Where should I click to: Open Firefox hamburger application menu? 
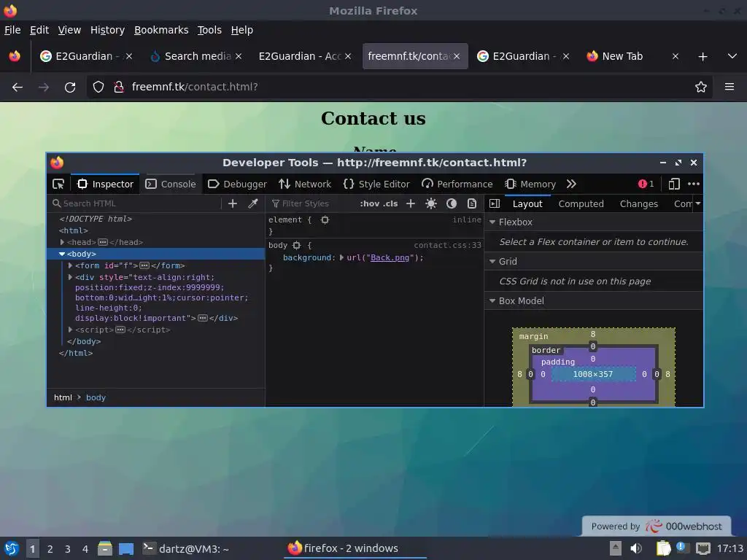[x=729, y=87]
